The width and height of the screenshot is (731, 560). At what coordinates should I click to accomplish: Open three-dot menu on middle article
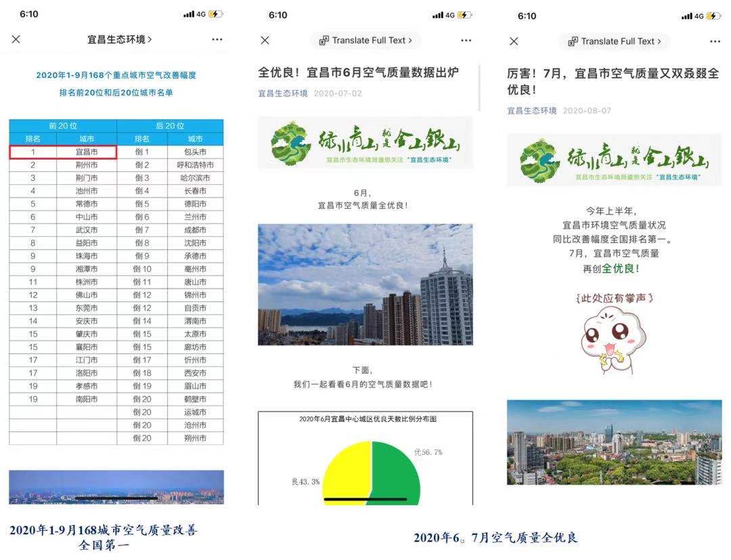click(466, 41)
